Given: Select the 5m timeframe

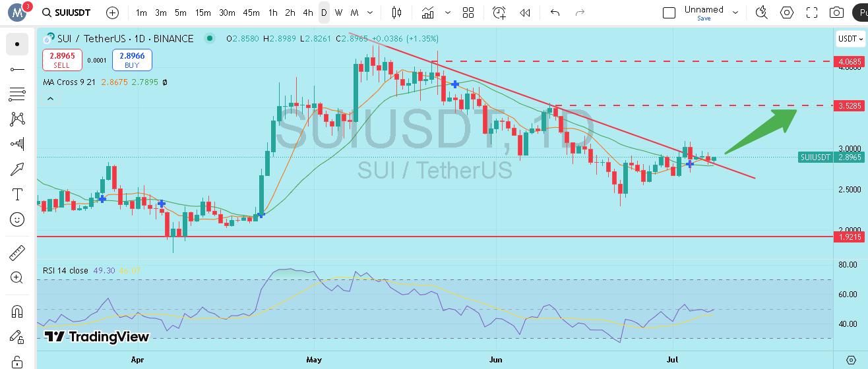Looking at the screenshot, I should [181, 13].
